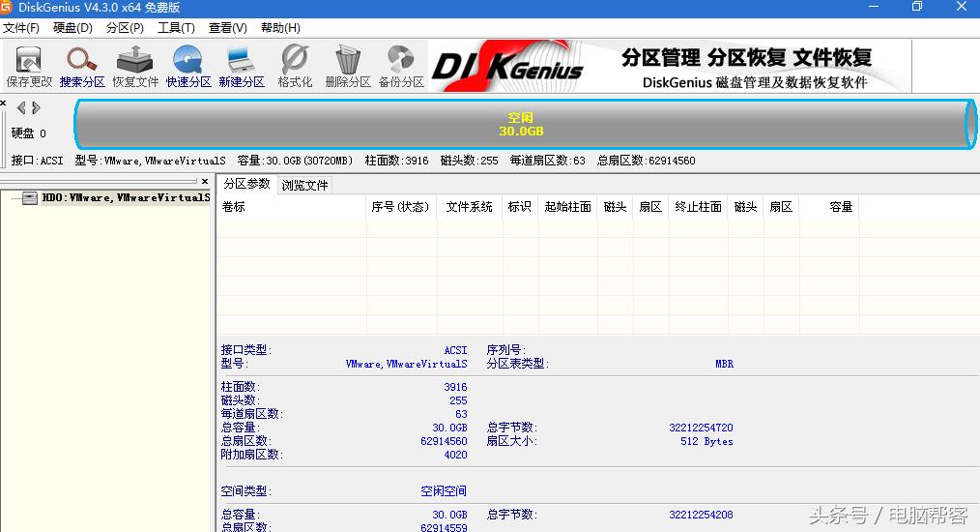This screenshot has width=980, height=532.
Task: Click the 512 Bytes sector size value
Action: 706,441
